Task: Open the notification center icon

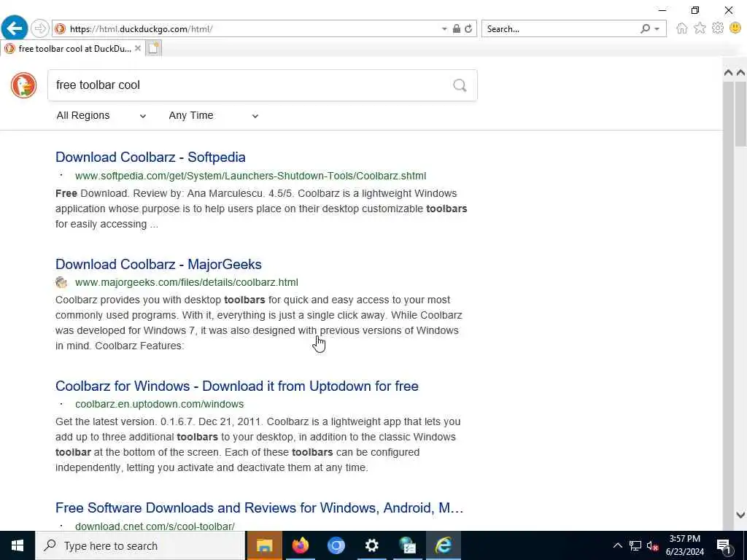Action: pyautogui.click(x=724, y=545)
